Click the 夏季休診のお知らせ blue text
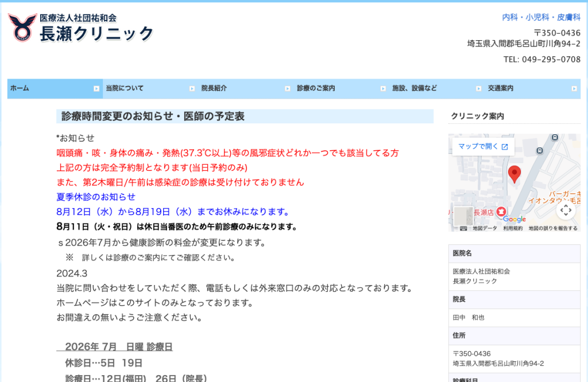Screen dimensions: 588x382 point(96,197)
